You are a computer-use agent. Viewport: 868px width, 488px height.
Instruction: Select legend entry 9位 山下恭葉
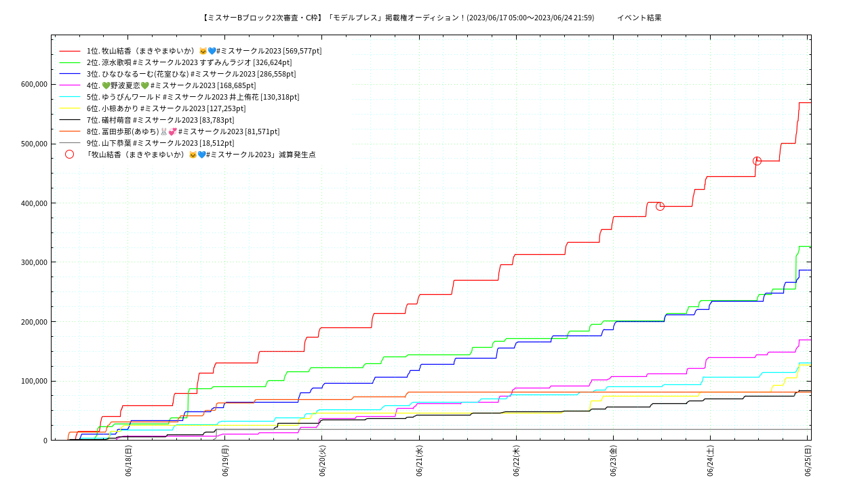pos(160,143)
